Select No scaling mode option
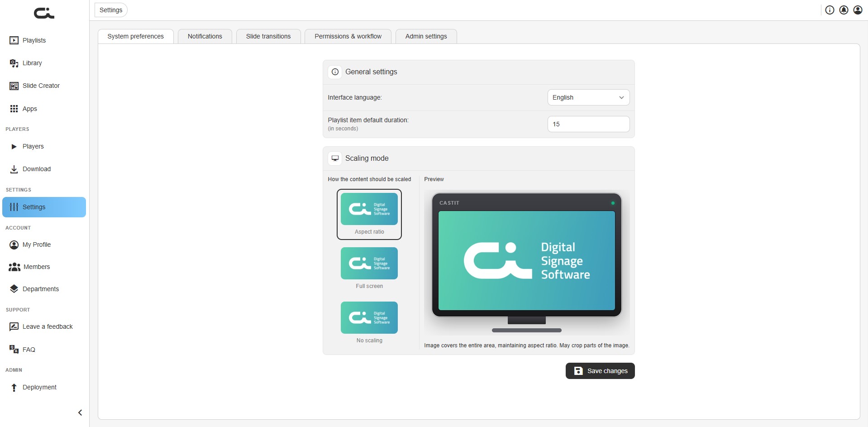This screenshot has height=427, width=868. pos(369,323)
